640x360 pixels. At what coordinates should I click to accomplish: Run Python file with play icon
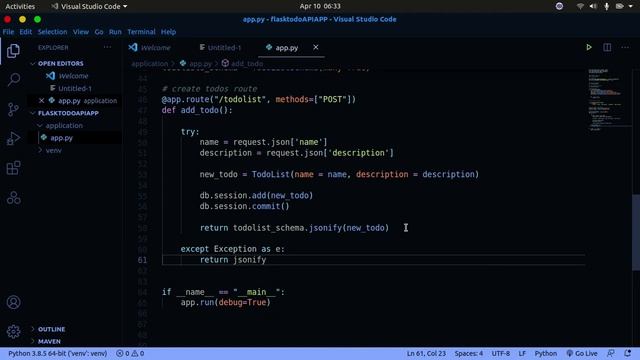pyautogui.click(x=589, y=47)
